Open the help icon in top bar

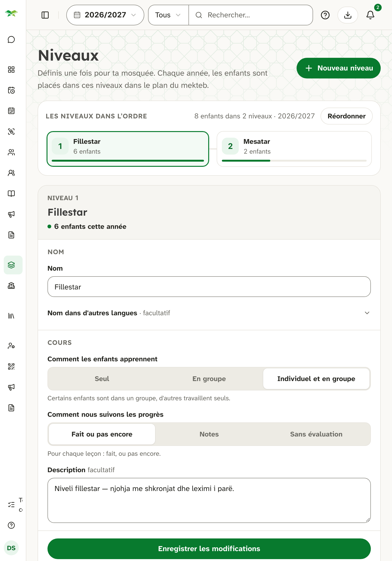coord(325,15)
